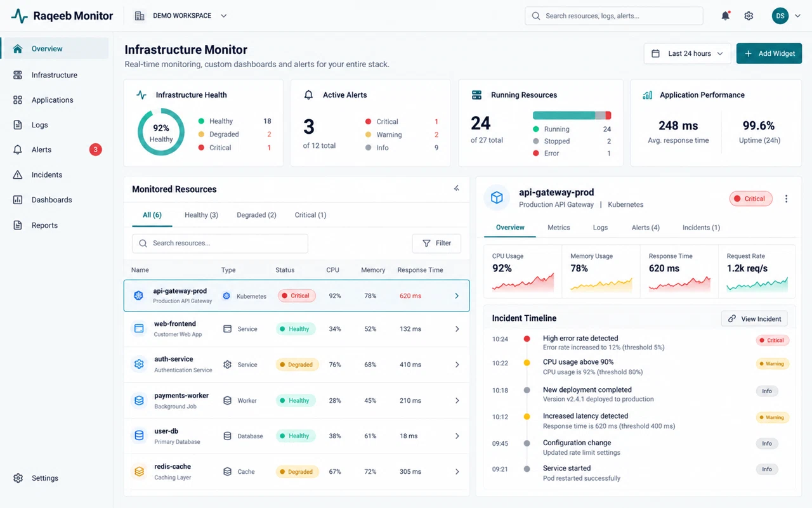Open the DS user account menu
The height and width of the screenshot is (508, 812).
[x=786, y=16]
